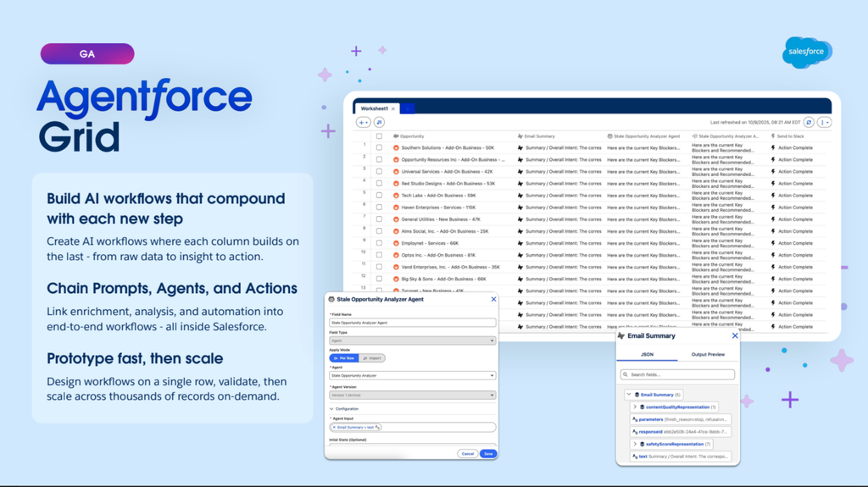Click the Salesforce cloud logo

(807, 52)
